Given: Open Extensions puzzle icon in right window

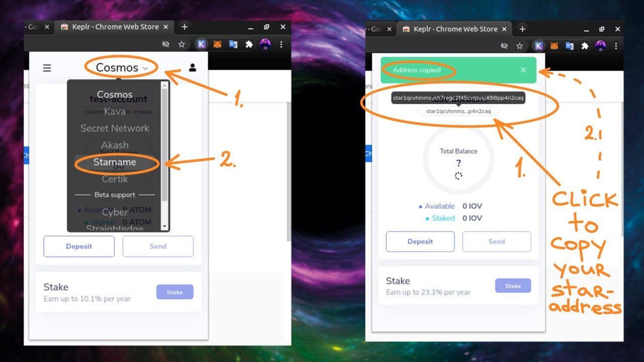Looking at the screenshot, I should pos(585,46).
